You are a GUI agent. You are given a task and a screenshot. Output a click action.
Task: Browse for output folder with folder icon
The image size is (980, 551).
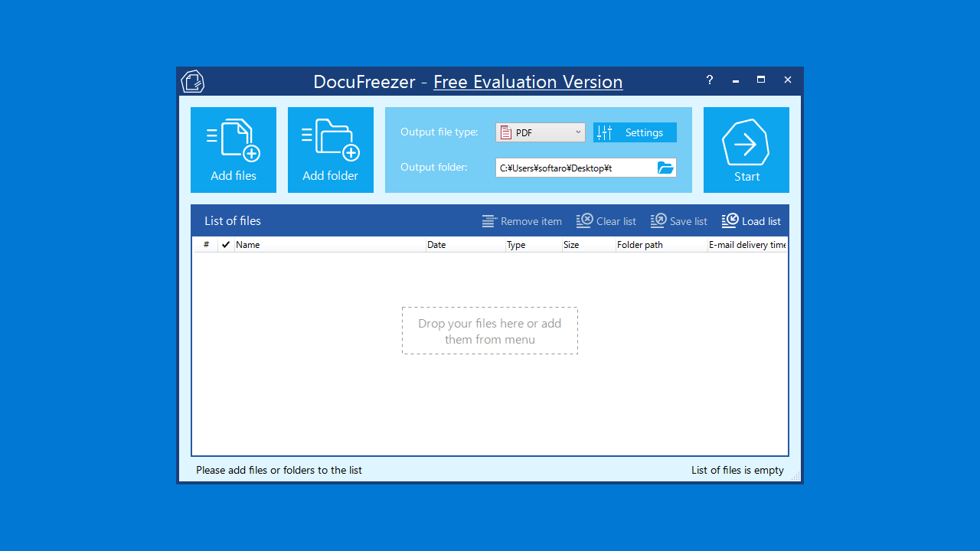point(665,168)
